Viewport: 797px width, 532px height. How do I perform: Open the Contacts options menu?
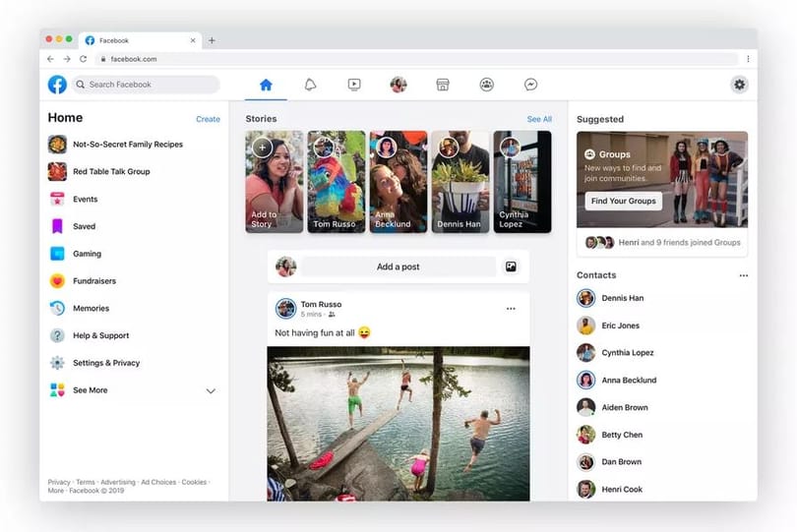[743, 275]
